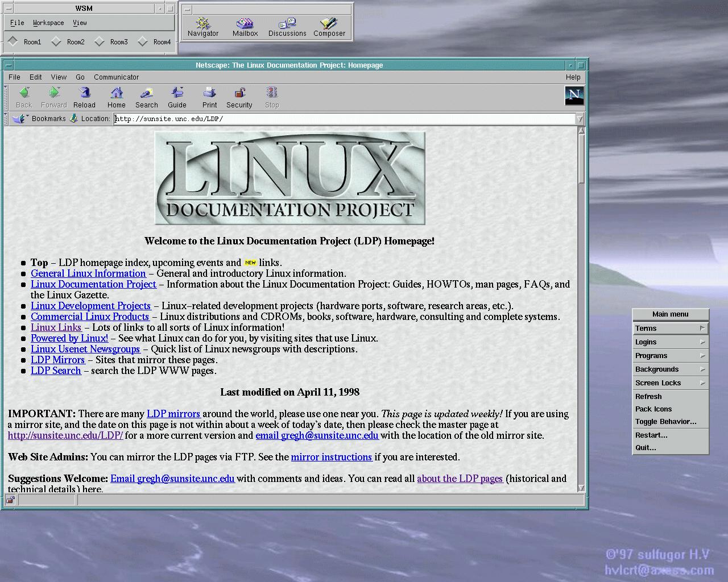Open the Netscape Edit menu

point(36,77)
